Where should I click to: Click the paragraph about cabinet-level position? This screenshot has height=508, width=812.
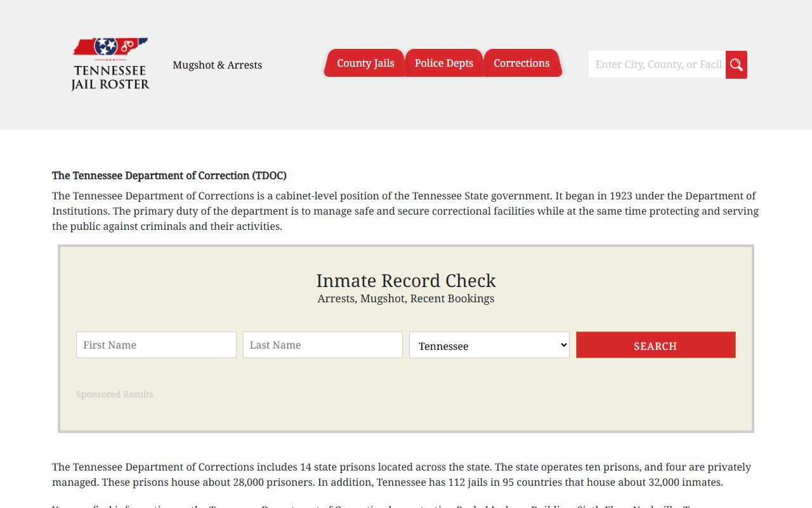click(405, 211)
